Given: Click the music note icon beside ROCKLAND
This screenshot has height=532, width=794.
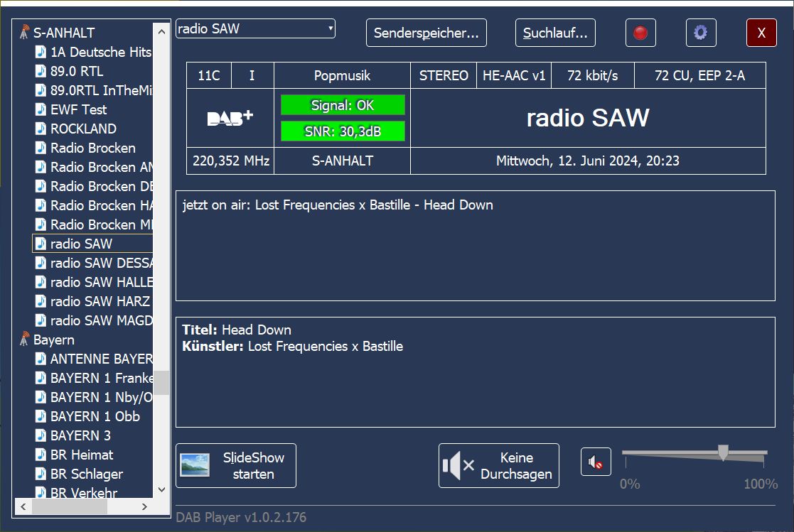Looking at the screenshot, I should tap(41, 129).
